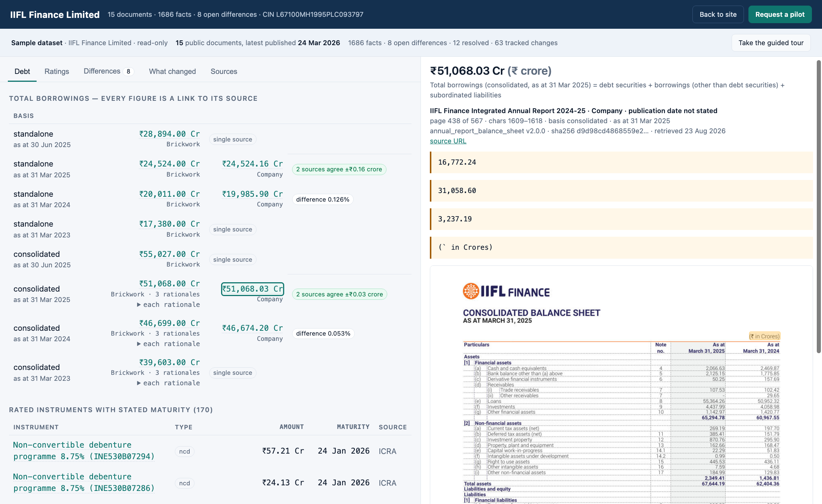Click the right panel vertical scrollbar
The width and height of the screenshot is (822, 504).
click(819, 206)
